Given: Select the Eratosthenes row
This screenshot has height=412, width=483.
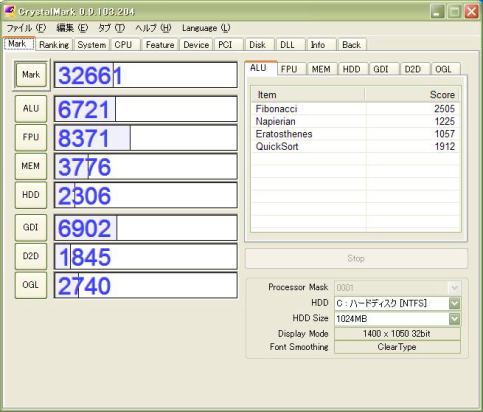Looking at the screenshot, I should click(356, 134).
